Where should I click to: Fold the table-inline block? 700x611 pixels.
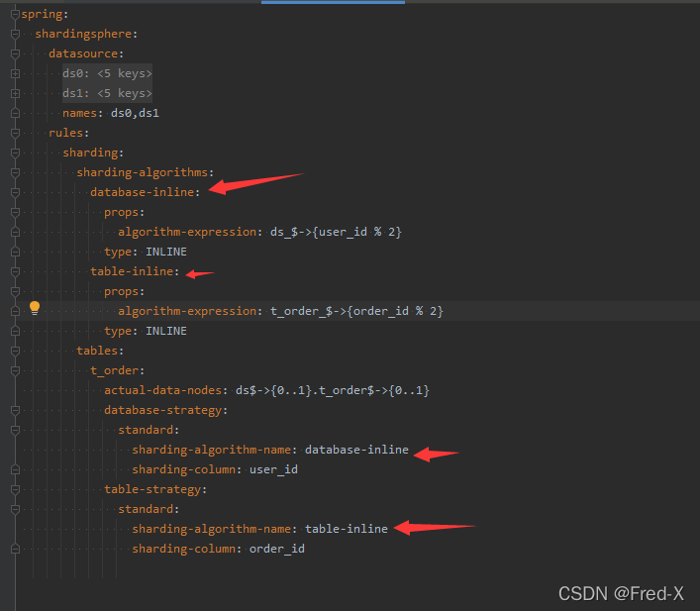pos(15,271)
